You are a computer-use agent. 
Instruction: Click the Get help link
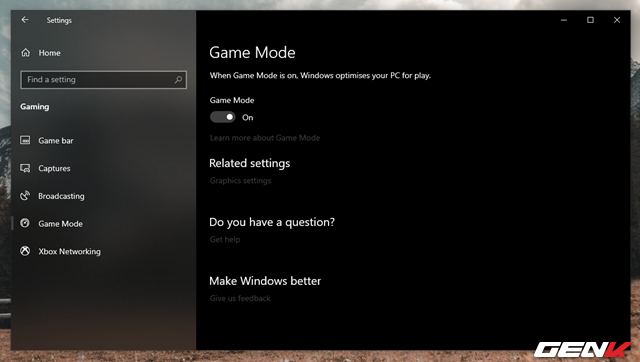[x=224, y=240]
